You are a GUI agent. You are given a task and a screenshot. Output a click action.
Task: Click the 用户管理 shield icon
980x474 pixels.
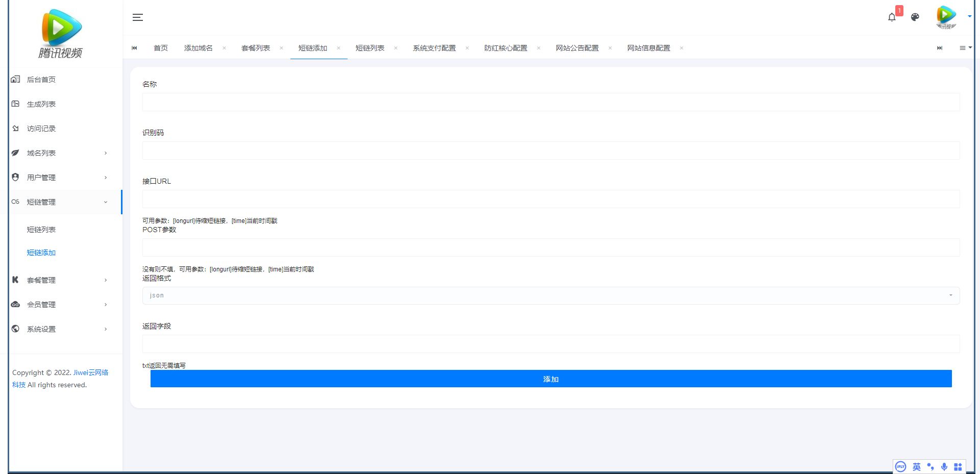pos(15,177)
